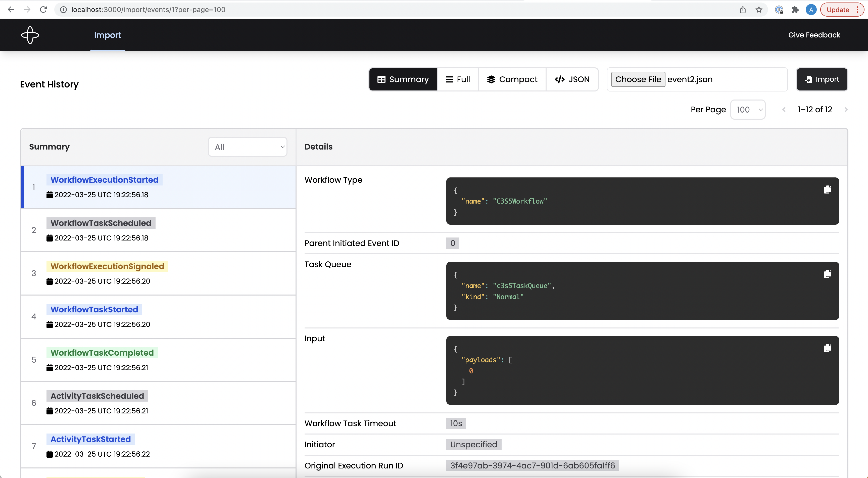Click the Initiator 'Unspecified' value
Screen dimensions: 868x478
474,444
